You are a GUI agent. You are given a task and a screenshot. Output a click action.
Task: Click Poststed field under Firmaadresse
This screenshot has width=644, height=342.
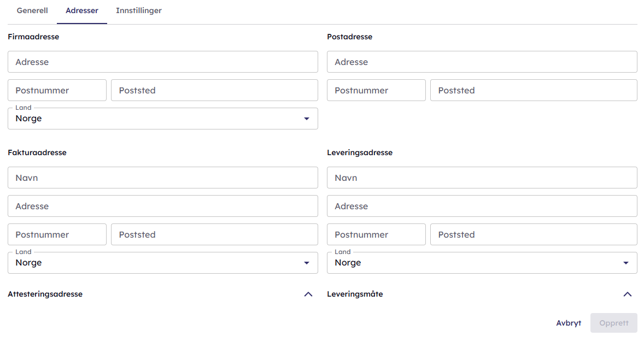(x=214, y=90)
